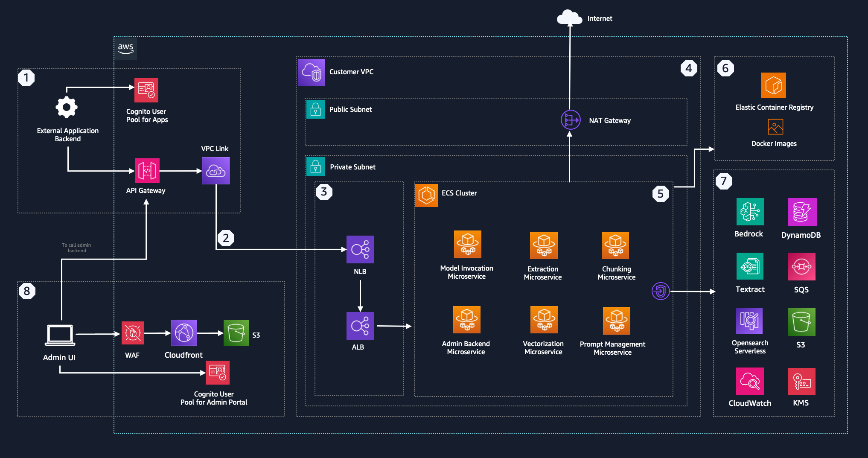Click the Admin Backend Microservice icon
This screenshot has height=458, width=868.
[467, 320]
